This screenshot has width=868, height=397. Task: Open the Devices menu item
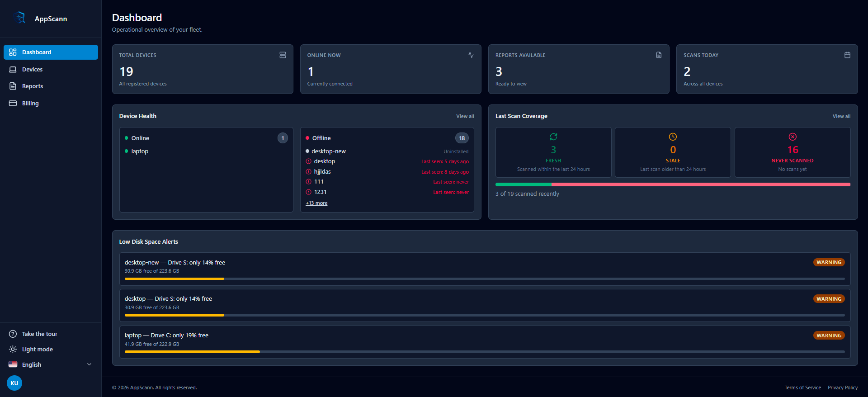[51, 69]
